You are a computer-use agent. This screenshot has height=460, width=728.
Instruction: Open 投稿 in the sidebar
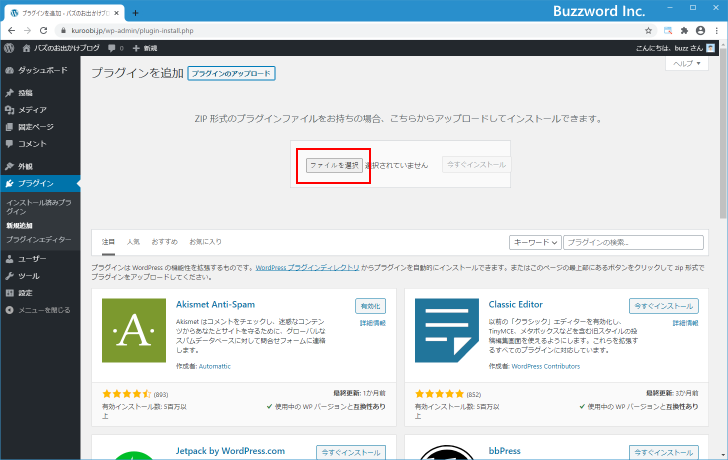(40, 93)
